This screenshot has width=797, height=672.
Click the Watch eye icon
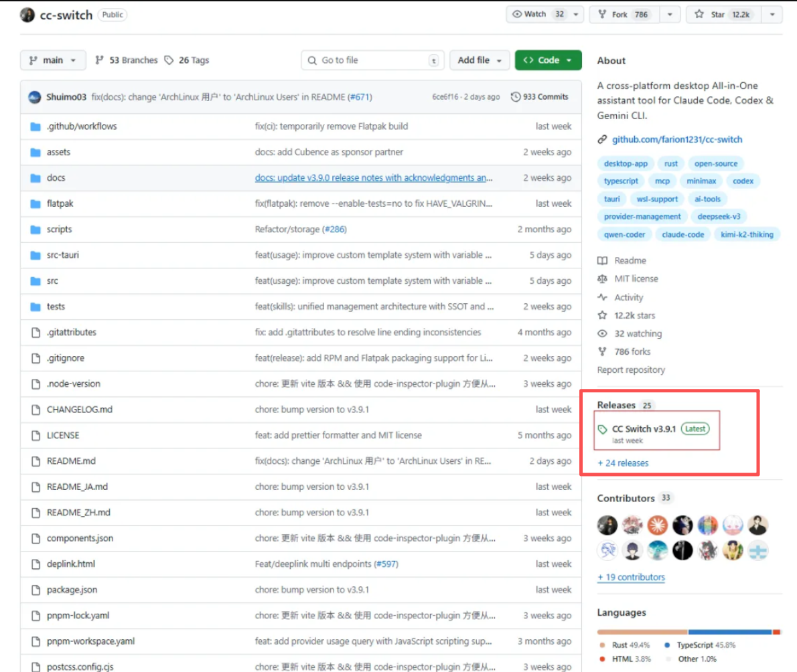517,14
